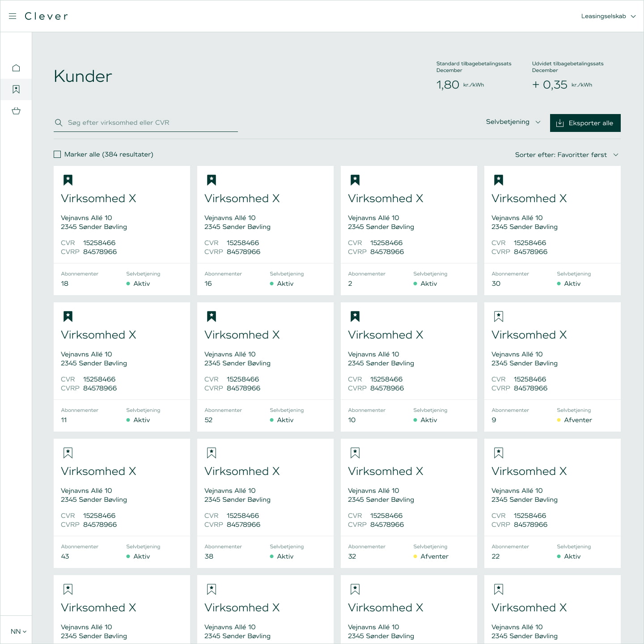644x644 pixels.
Task: Go to Home via sidebar house icon
Action: coord(16,68)
